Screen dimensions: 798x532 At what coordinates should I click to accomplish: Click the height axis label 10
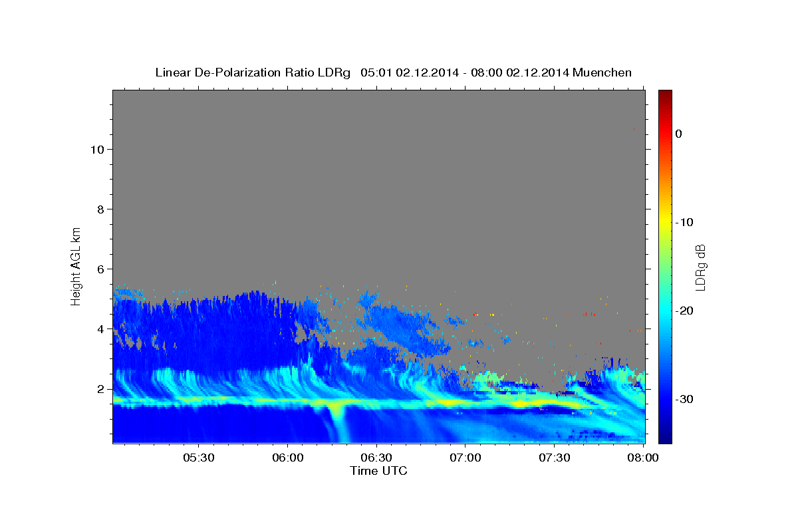click(x=96, y=149)
